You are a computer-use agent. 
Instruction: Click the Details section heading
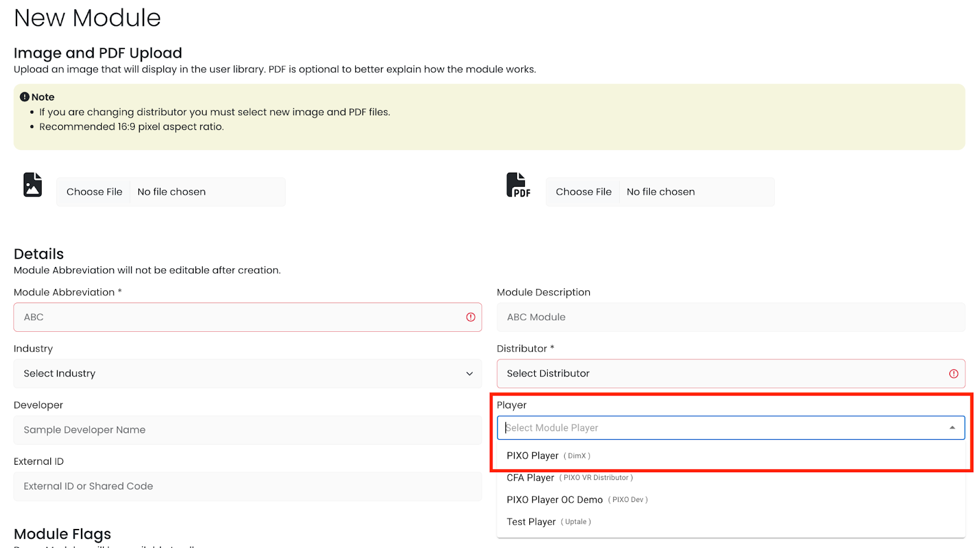click(x=39, y=253)
